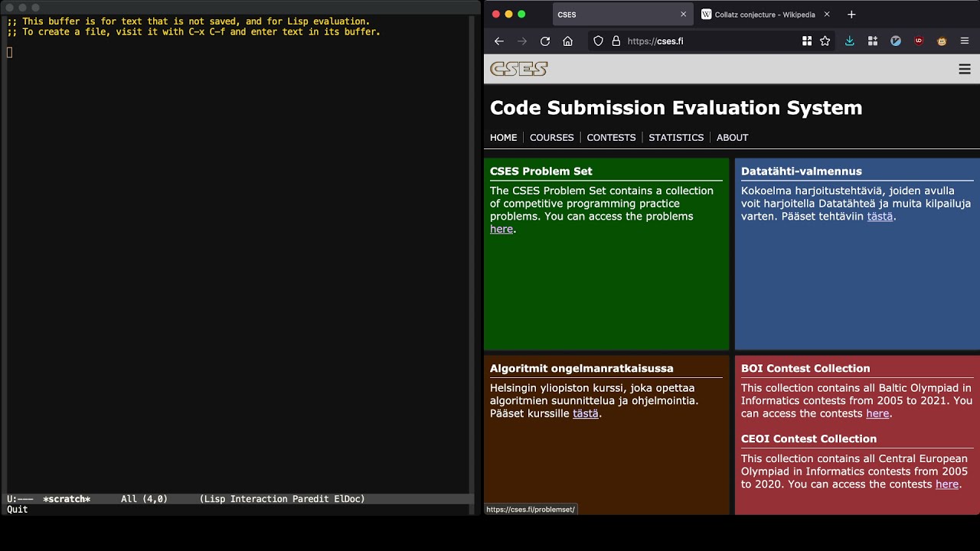Open the browser downloads panel
Image resolution: width=980 pixels, height=551 pixels.
[849, 41]
